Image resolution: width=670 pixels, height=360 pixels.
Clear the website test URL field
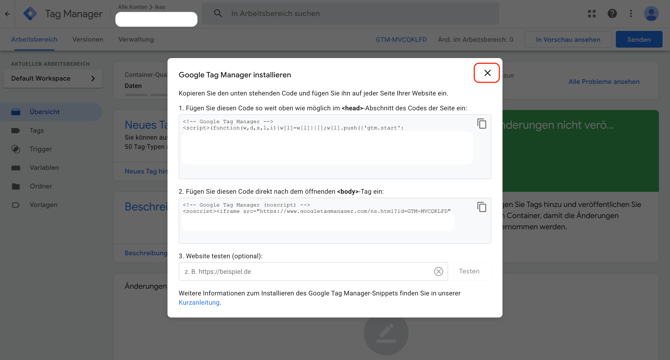(x=438, y=272)
